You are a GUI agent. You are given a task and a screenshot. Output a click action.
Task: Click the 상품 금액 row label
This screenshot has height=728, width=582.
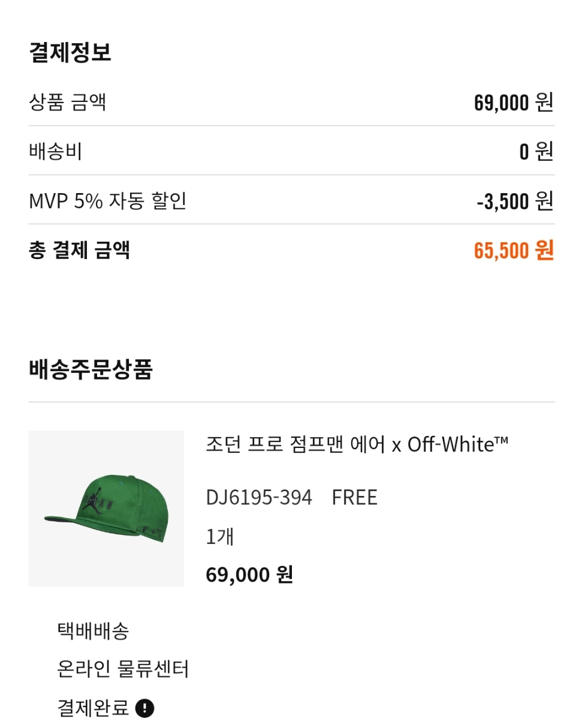pos(68,102)
